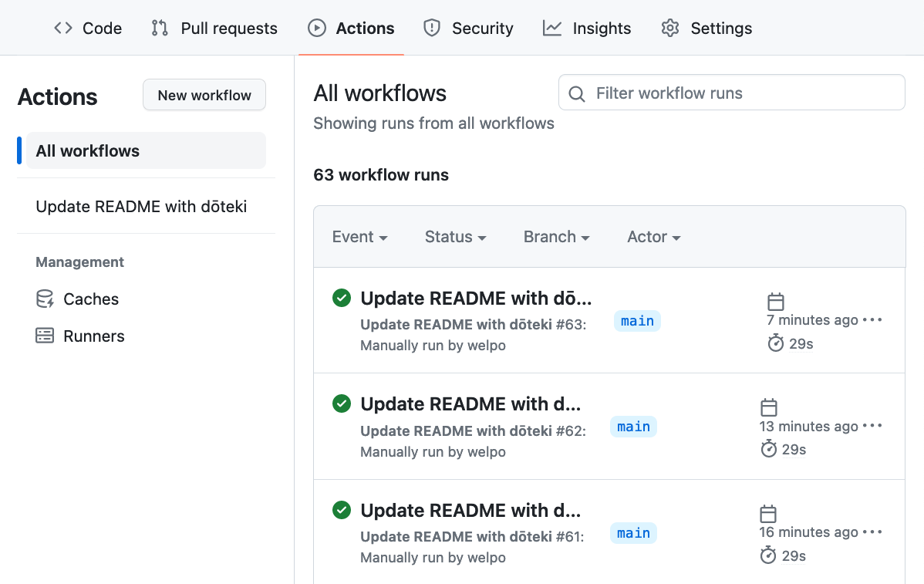
Task: Click the pull request branch icon
Action: pyautogui.click(x=160, y=29)
